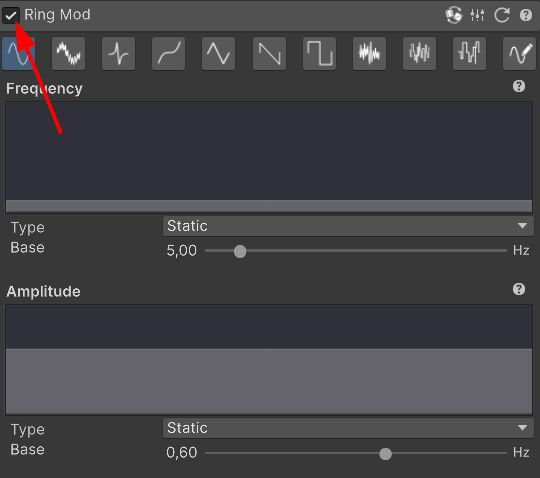Select the dense noise waveform icon

point(369,54)
